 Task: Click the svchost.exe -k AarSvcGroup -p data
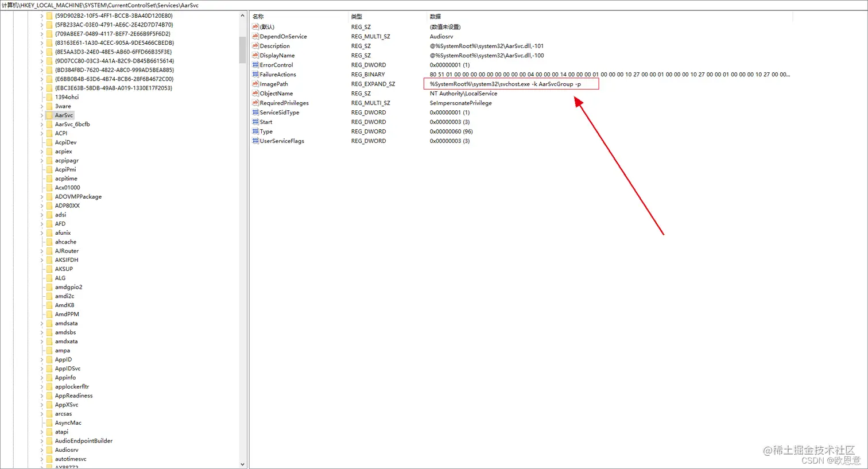[x=505, y=84]
